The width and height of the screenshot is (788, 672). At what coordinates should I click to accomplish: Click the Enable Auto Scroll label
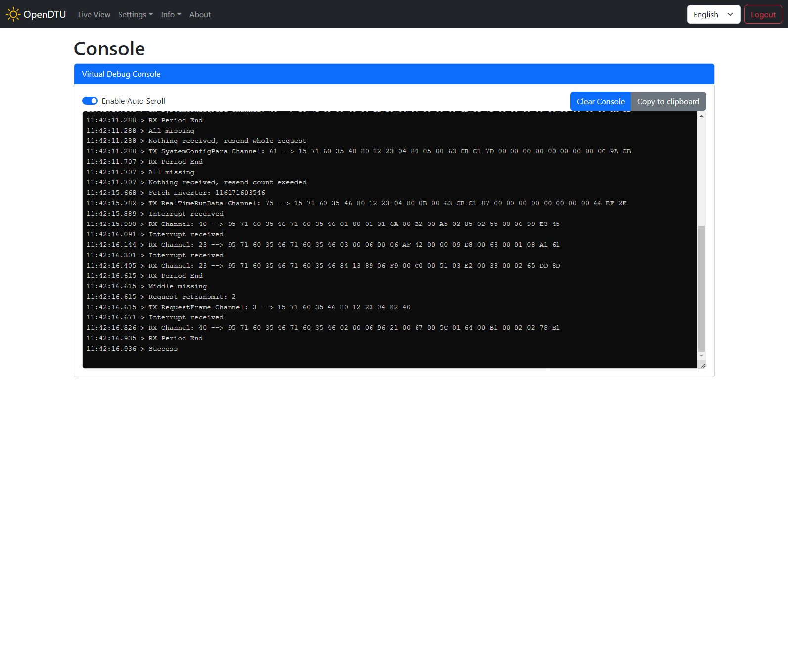coord(133,101)
